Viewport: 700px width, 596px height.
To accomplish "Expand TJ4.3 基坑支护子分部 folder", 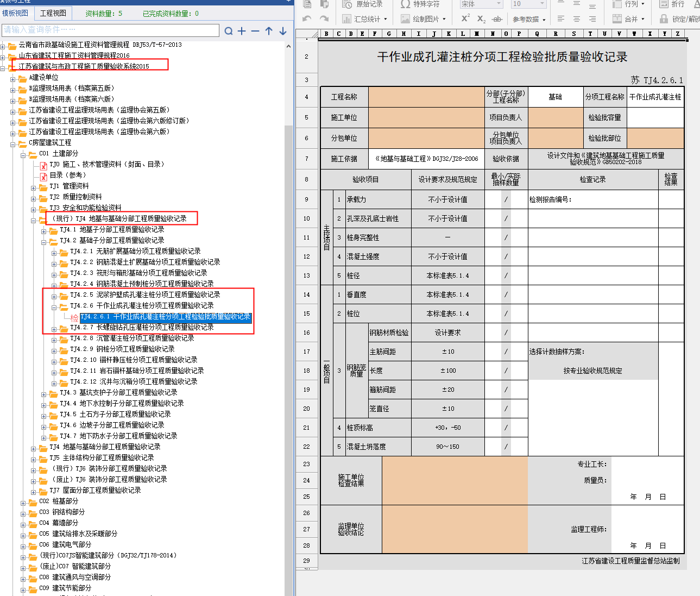I will [44, 394].
